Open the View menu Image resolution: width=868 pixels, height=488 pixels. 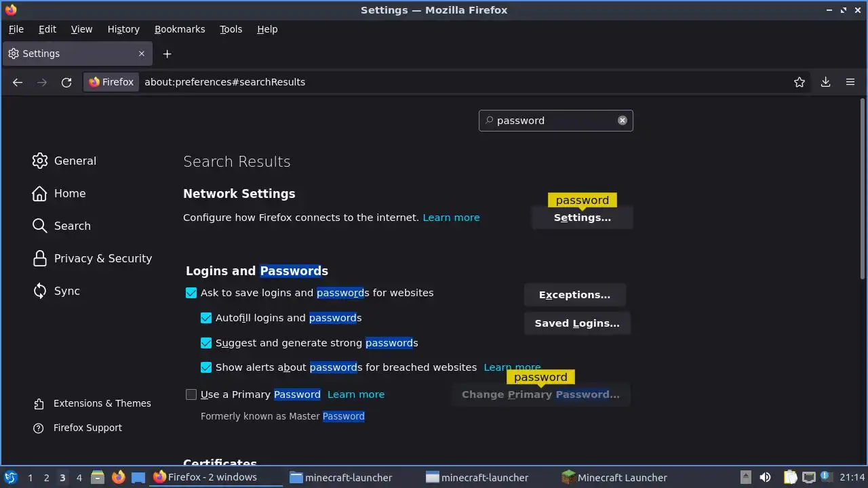pos(81,29)
